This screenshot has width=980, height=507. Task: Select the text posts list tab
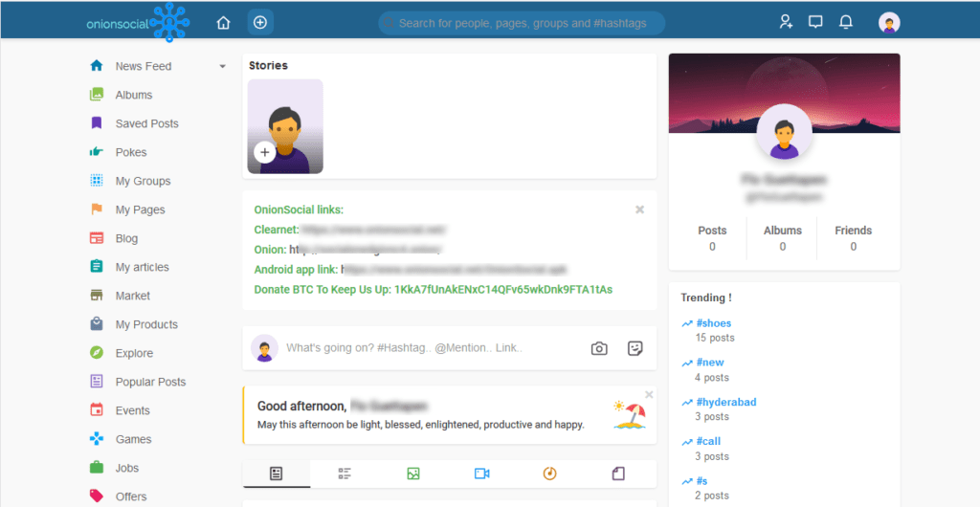pos(345,474)
